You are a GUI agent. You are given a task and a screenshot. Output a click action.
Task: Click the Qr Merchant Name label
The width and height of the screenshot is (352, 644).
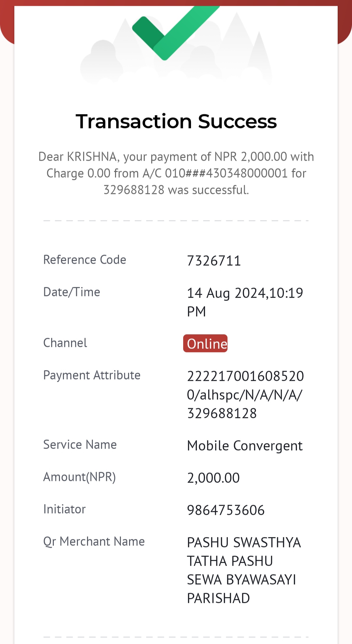pyautogui.click(x=94, y=542)
